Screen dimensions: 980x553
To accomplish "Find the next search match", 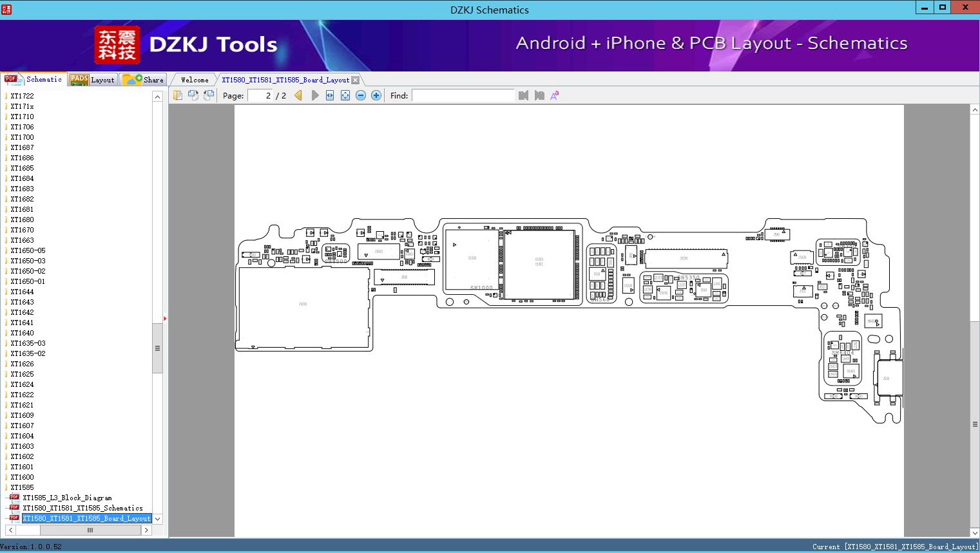I will point(539,95).
